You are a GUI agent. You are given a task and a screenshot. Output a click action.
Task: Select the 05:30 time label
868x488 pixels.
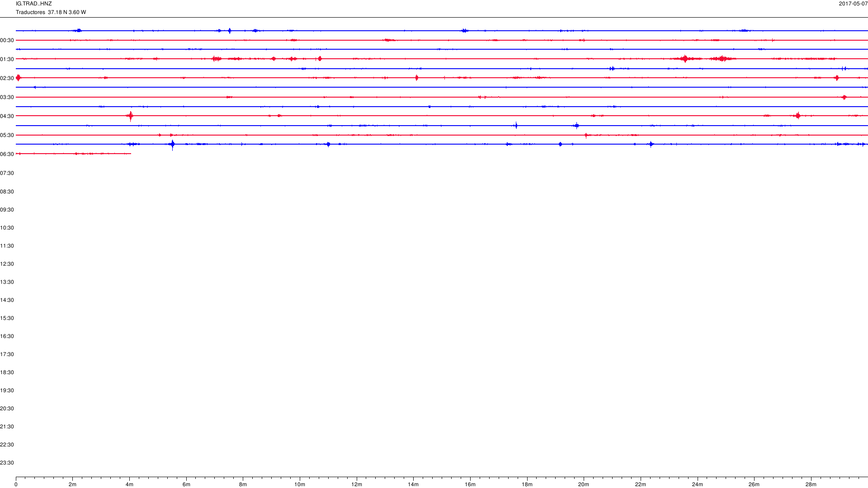coord(7,135)
